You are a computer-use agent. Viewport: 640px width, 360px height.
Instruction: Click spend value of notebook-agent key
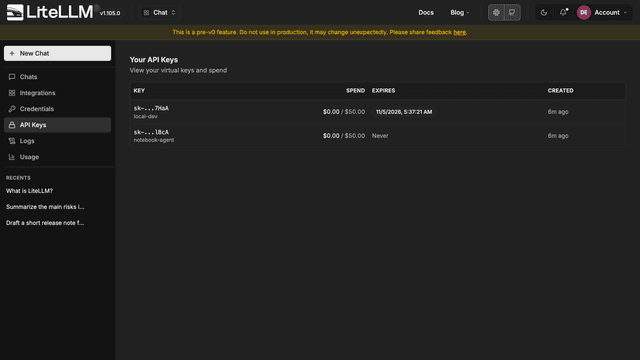(344, 136)
